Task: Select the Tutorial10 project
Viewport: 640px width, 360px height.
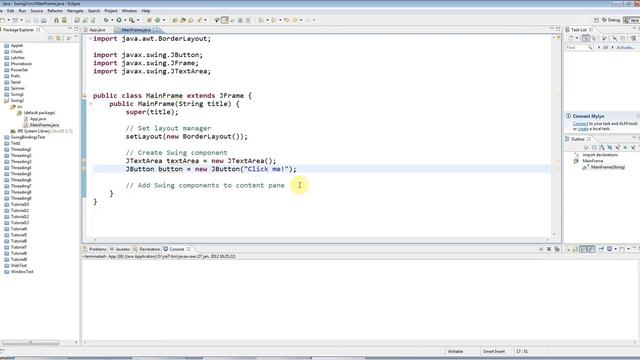Action: [17, 204]
